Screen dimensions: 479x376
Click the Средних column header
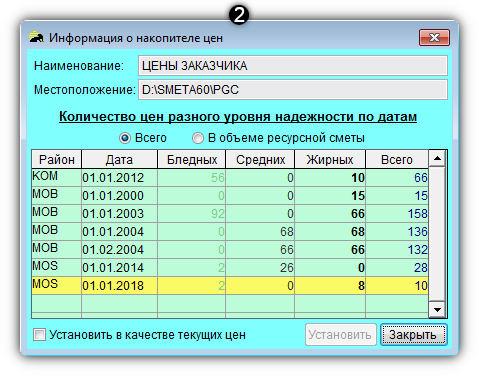point(260,160)
